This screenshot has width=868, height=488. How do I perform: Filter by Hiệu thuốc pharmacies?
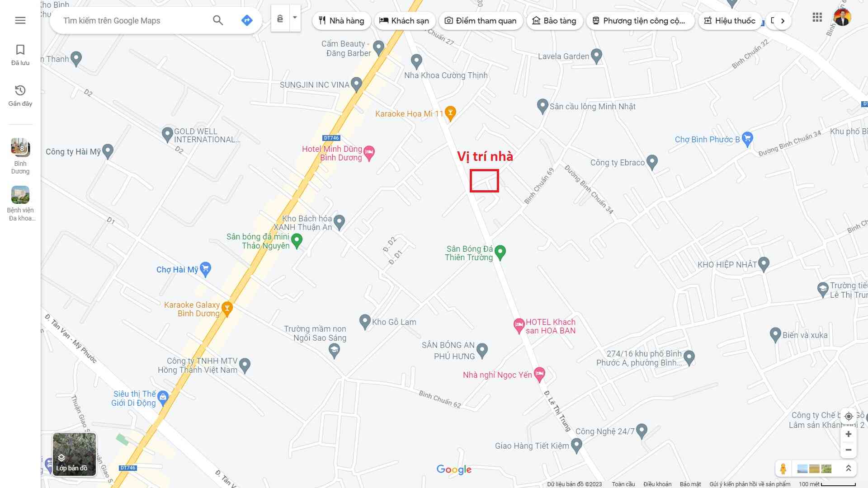[x=730, y=21]
